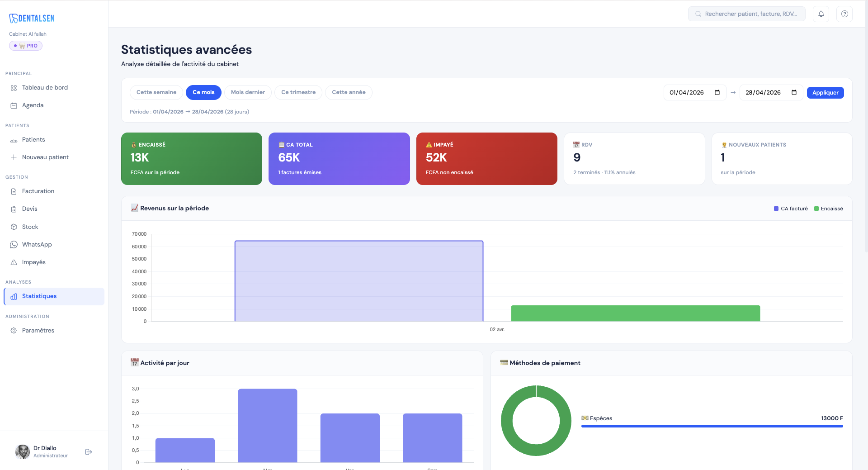Click the Espèces cash icon

pos(585,418)
